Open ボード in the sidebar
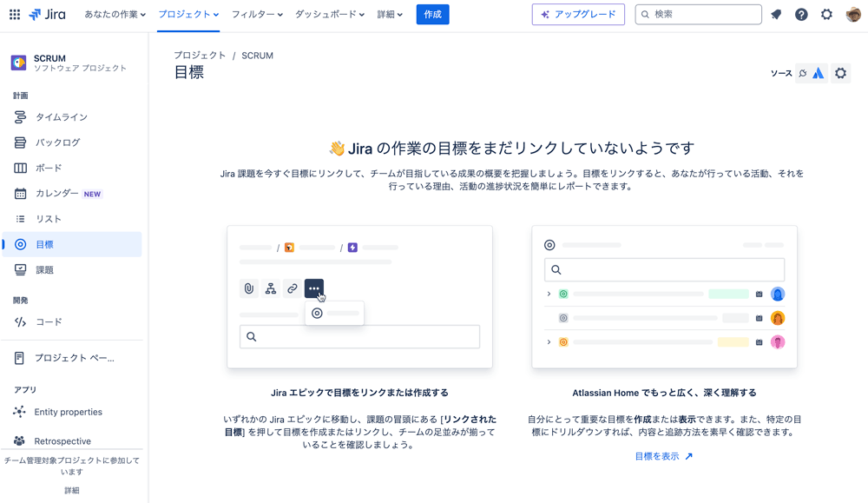Screen dimensions: 868x503 pos(72,168)
